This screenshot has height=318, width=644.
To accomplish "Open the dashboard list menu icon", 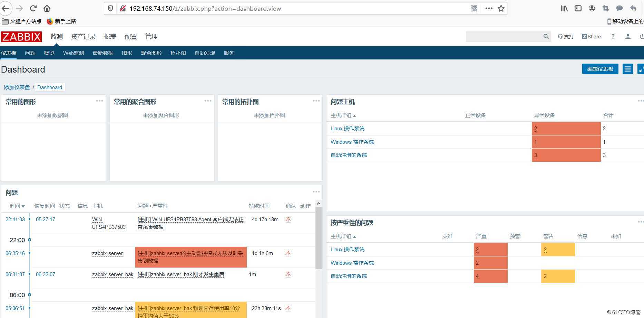I will coord(627,69).
